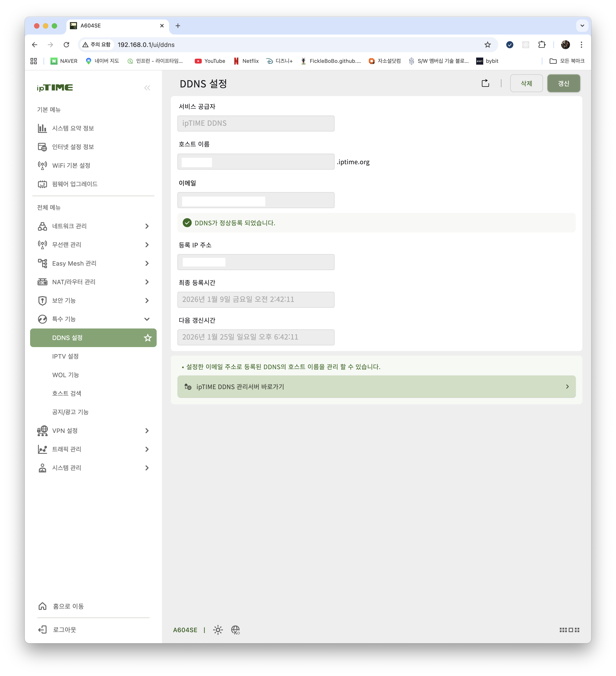This screenshot has width=616, height=676.
Task: Open WiFi 기본 설정 page
Action: point(71,165)
